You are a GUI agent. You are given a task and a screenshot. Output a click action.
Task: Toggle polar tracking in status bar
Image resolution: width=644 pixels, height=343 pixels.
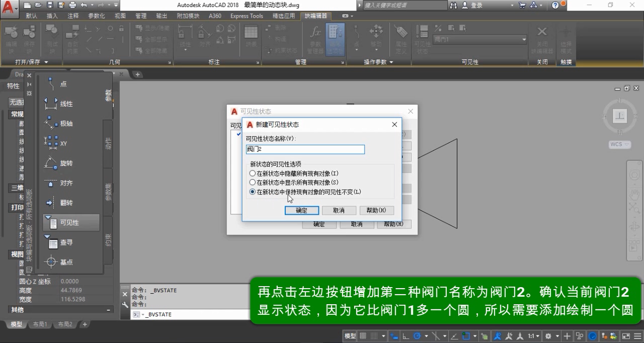coord(417,336)
